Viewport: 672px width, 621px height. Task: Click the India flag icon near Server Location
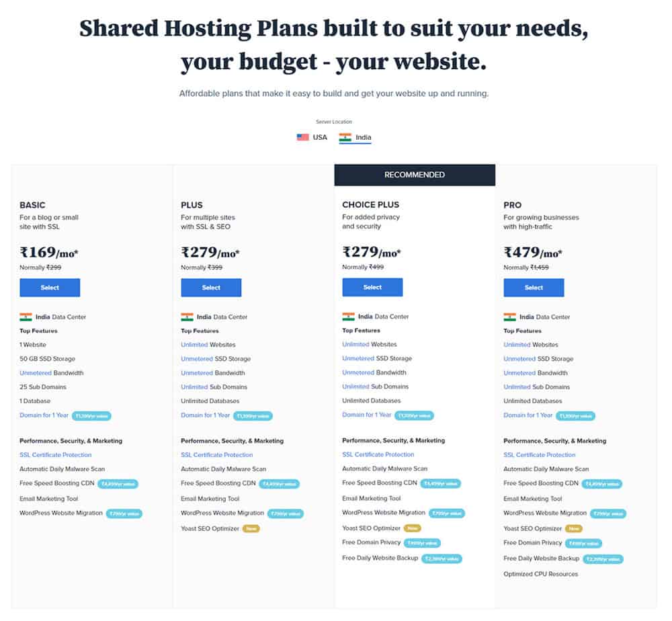coord(345,137)
